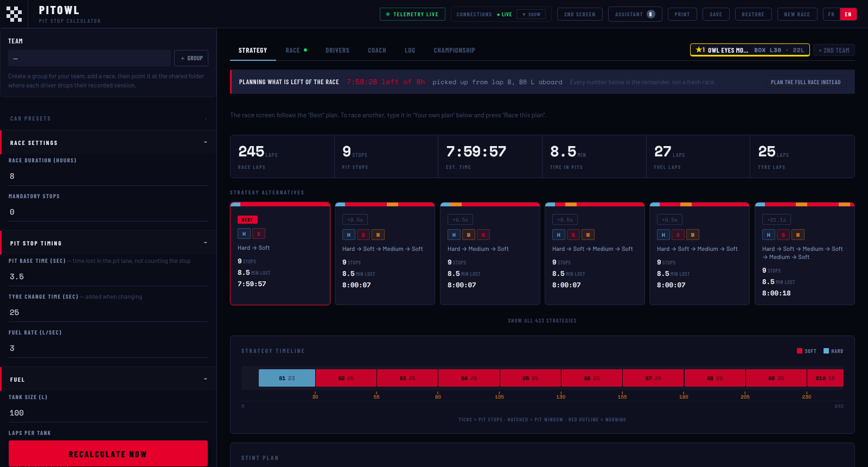Show the connections dropdown
The height and width of the screenshot is (467, 868).
531,14
